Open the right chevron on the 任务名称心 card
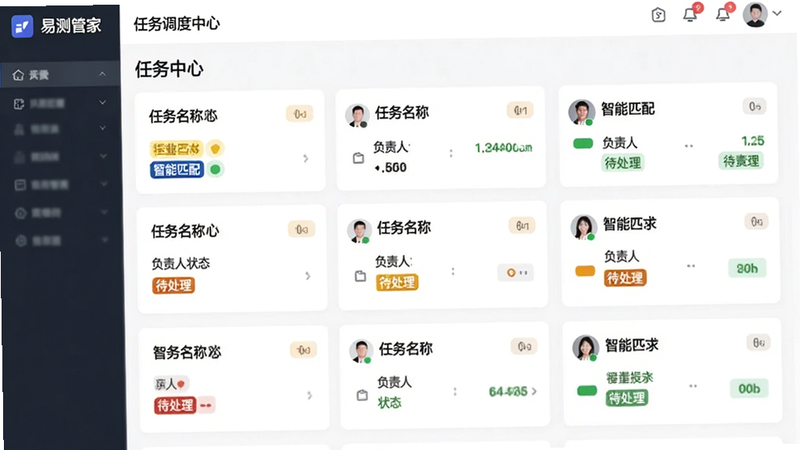 coord(308,276)
